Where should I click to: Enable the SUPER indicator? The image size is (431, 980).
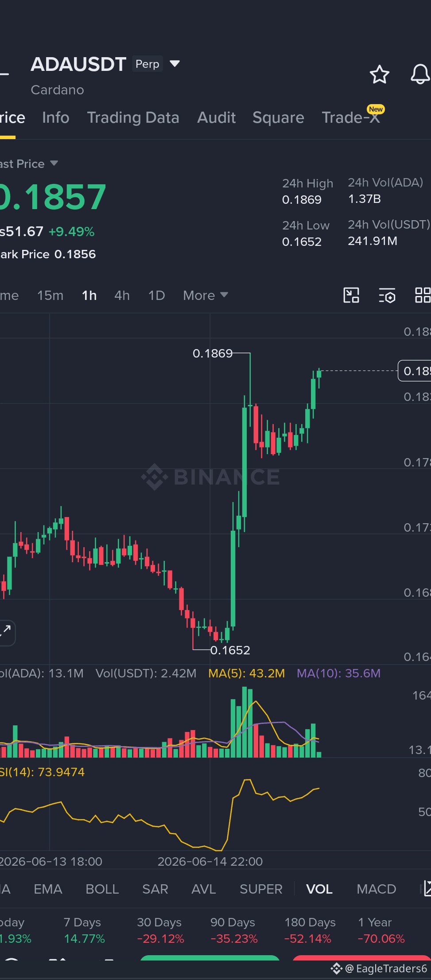[x=261, y=889]
